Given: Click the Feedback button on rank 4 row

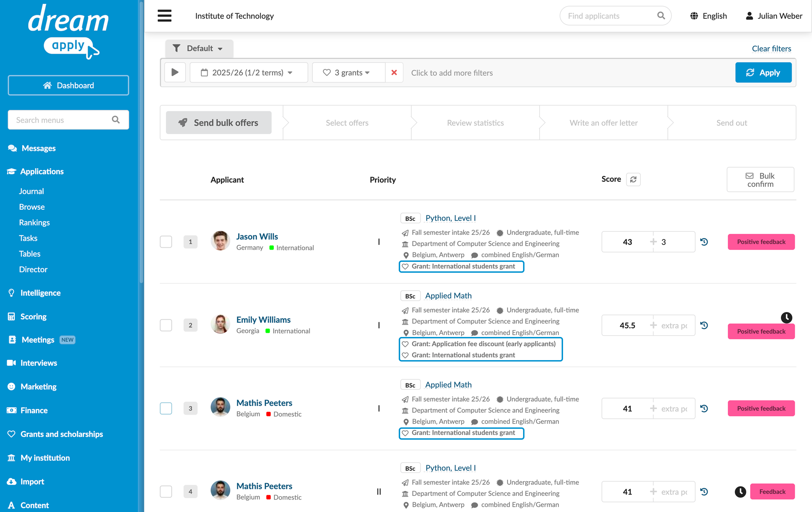Looking at the screenshot, I should [x=772, y=491].
